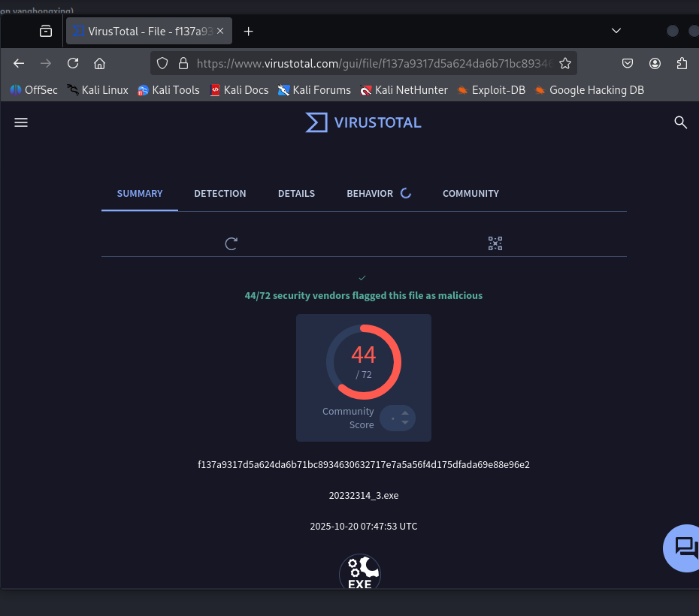
Task: Open the Kali NetHunter bookmark
Action: (404, 90)
